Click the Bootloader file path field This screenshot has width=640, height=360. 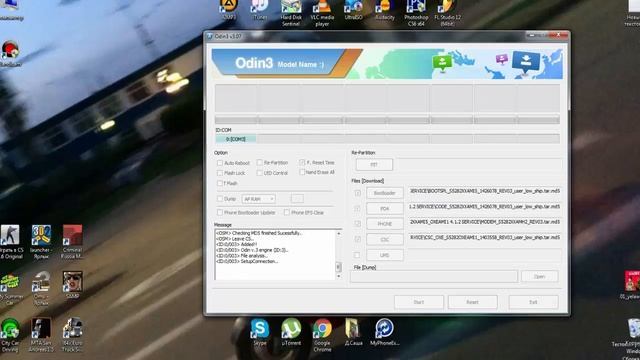(485, 191)
